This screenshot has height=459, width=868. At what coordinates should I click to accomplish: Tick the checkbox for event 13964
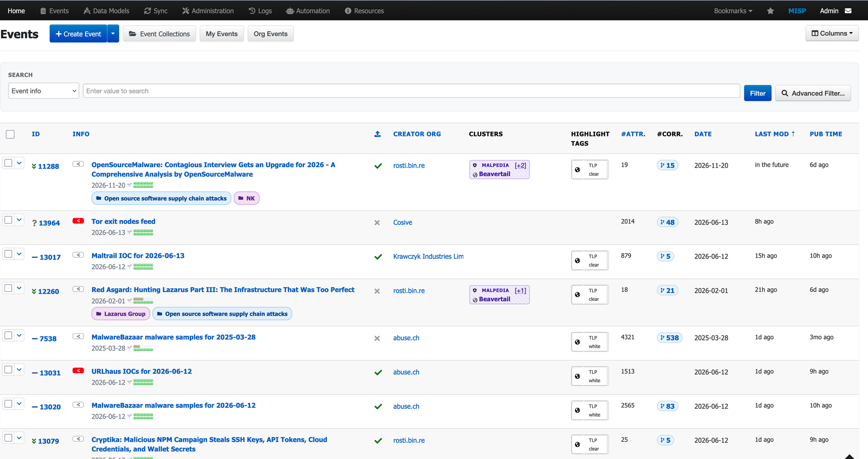pyautogui.click(x=8, y=220)
